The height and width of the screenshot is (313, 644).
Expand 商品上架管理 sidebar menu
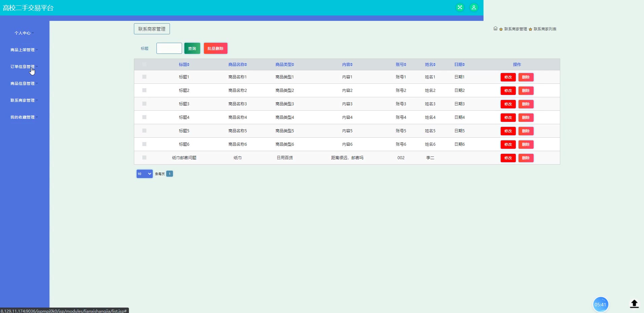coord(23,50)
